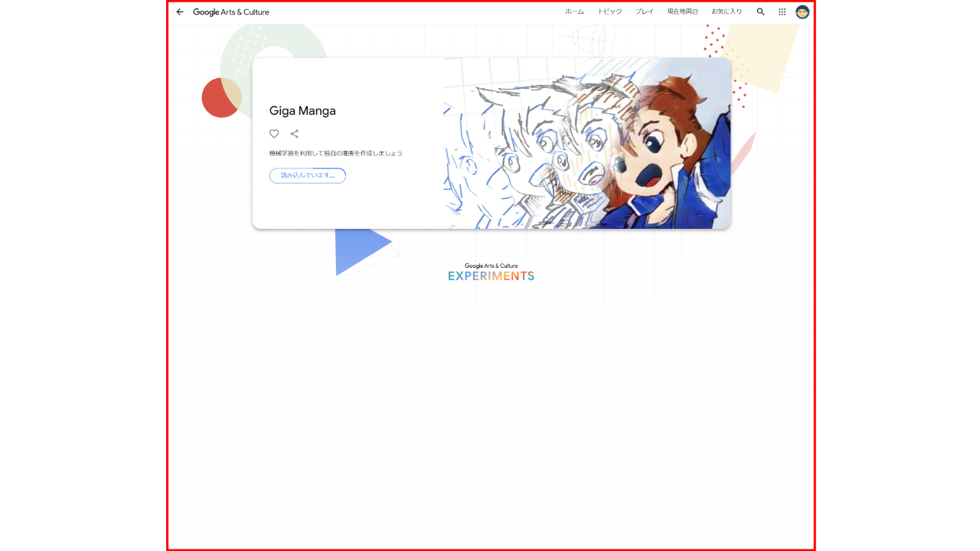Share Giga Manga via the share icon

(x=295, y=134)
